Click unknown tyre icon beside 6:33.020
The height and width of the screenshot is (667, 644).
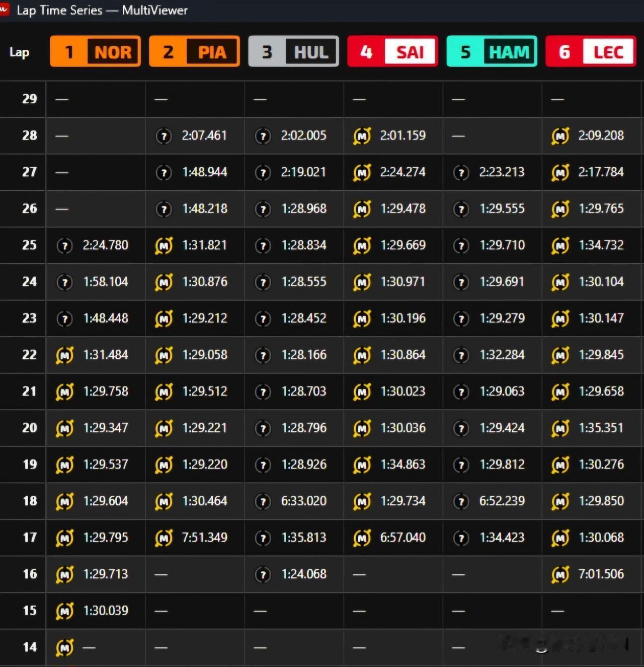click(263, 501)
